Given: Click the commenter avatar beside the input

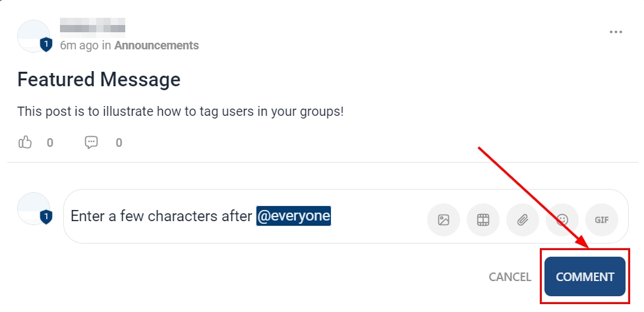Looking at the screenshot, I should coord(33,209).
